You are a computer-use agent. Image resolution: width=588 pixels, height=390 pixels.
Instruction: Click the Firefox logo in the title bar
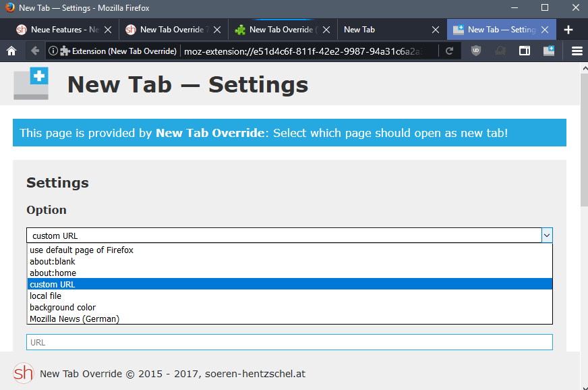click(x=9, y=7)
